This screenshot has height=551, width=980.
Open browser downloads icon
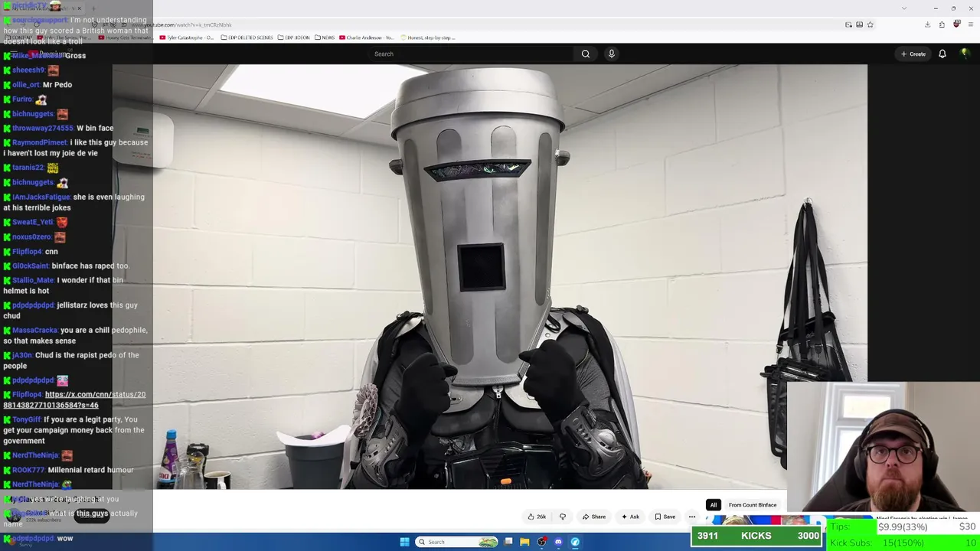927,24
